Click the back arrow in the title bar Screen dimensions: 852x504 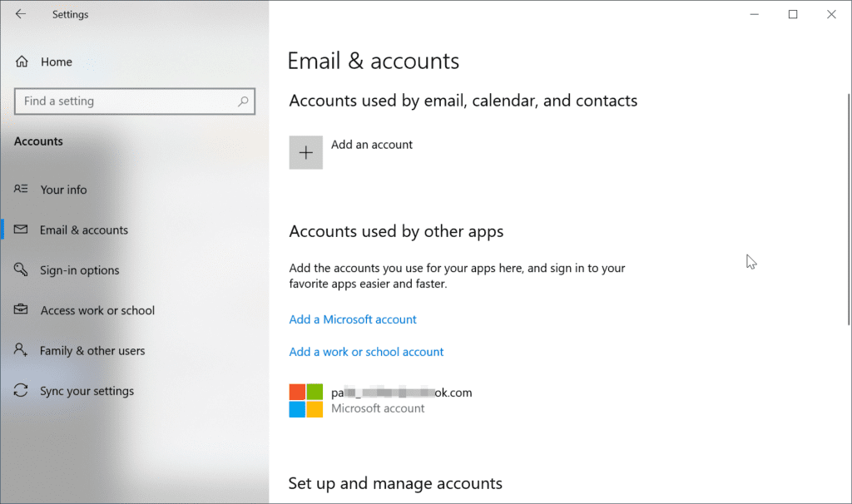20,14
